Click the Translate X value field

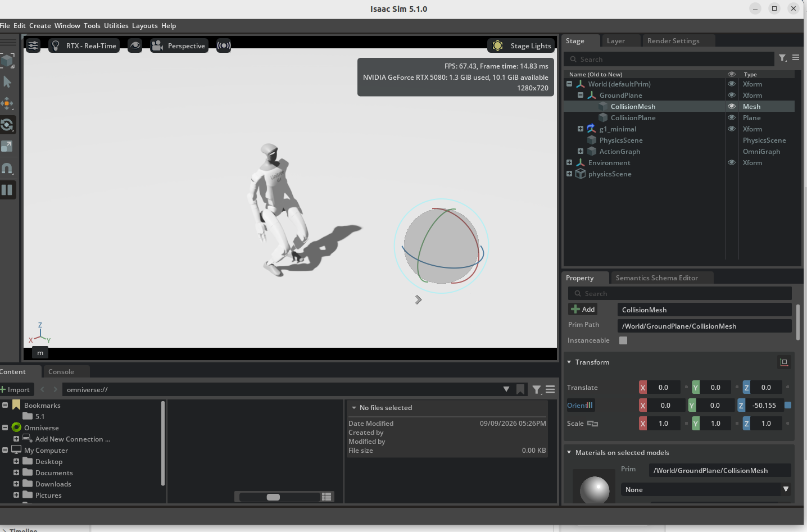(663, 388)
